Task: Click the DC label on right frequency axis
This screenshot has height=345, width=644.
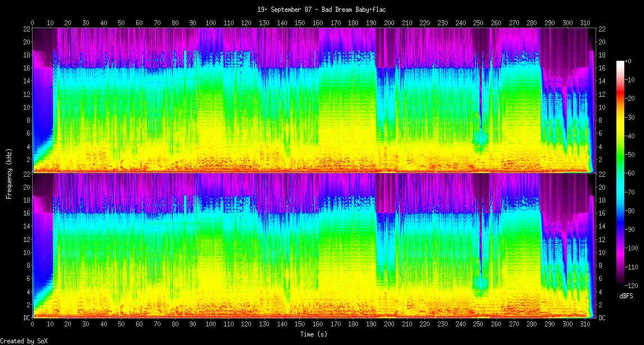Action: pos(601,317)
